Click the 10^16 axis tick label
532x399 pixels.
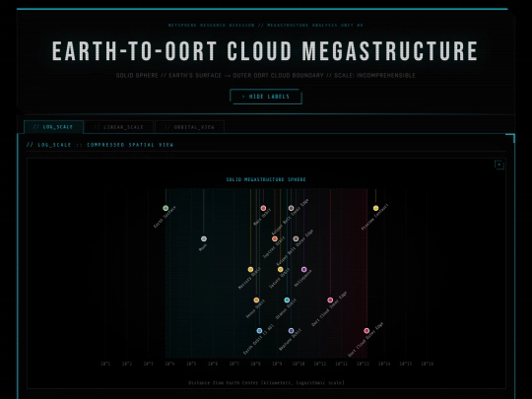(x=428, y=364)
